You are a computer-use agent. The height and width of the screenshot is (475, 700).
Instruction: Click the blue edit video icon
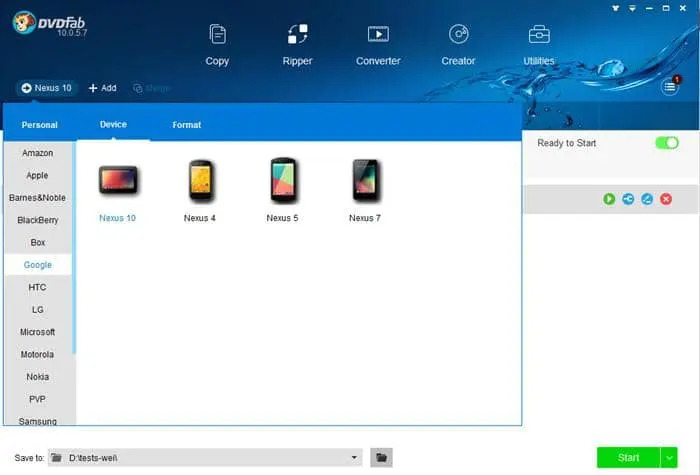pos(647,199)
